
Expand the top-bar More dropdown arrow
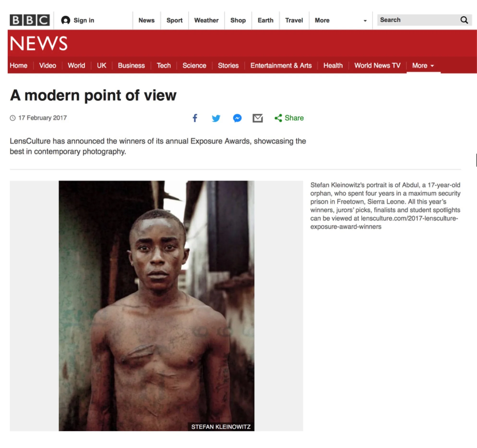(365, 21)
